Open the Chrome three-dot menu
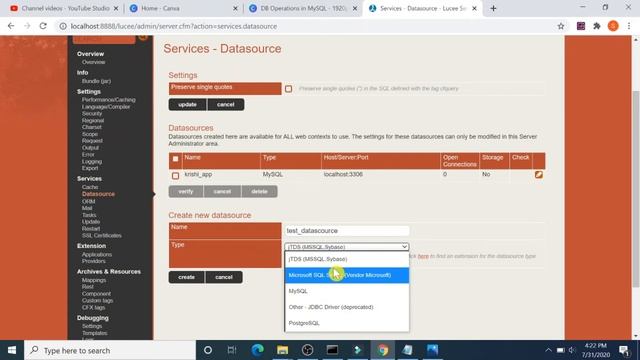 (x=629, y=26)
